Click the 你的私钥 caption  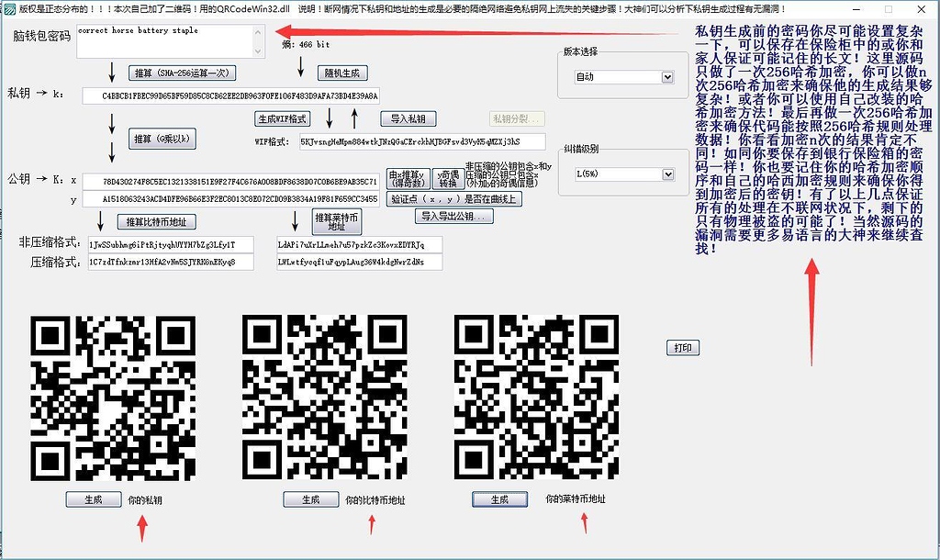(x=145, y=500)
